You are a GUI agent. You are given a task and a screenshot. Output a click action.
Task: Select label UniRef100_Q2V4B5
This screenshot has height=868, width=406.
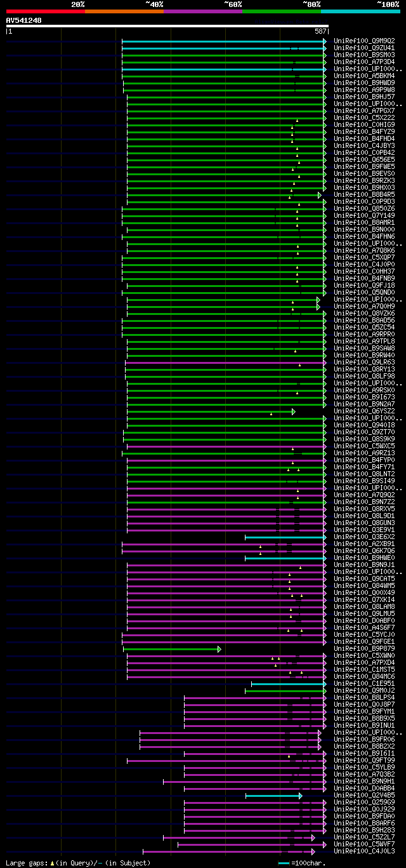click(364, 795)
